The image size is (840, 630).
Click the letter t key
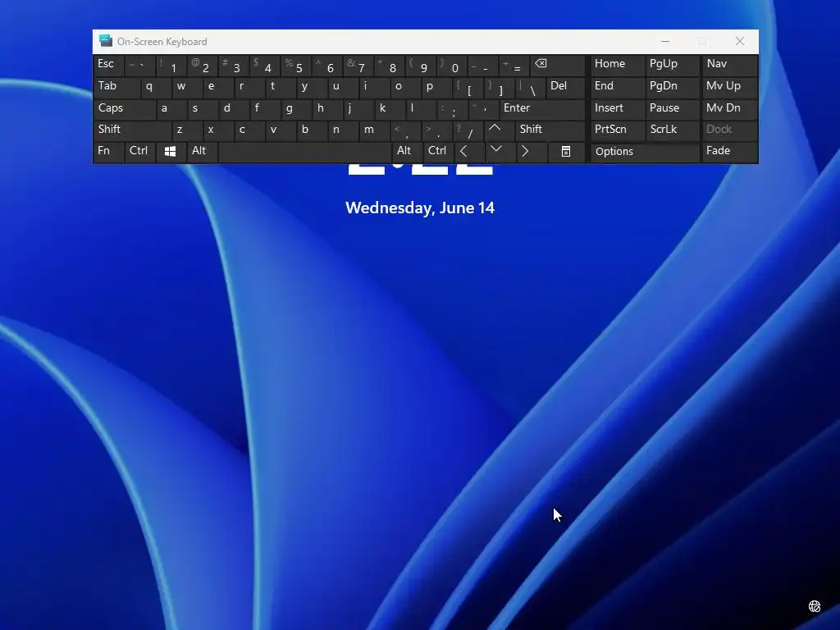coord(281,87)
